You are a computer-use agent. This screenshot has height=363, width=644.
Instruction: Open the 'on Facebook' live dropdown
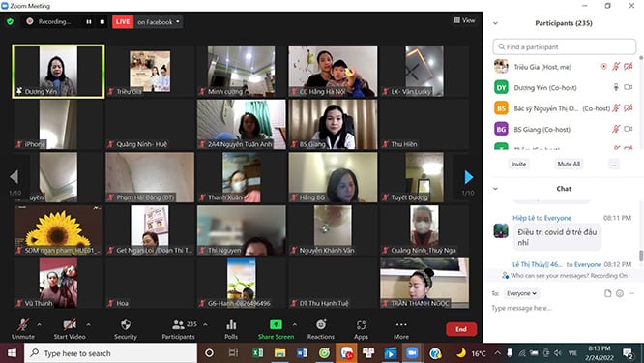point(159,22)
